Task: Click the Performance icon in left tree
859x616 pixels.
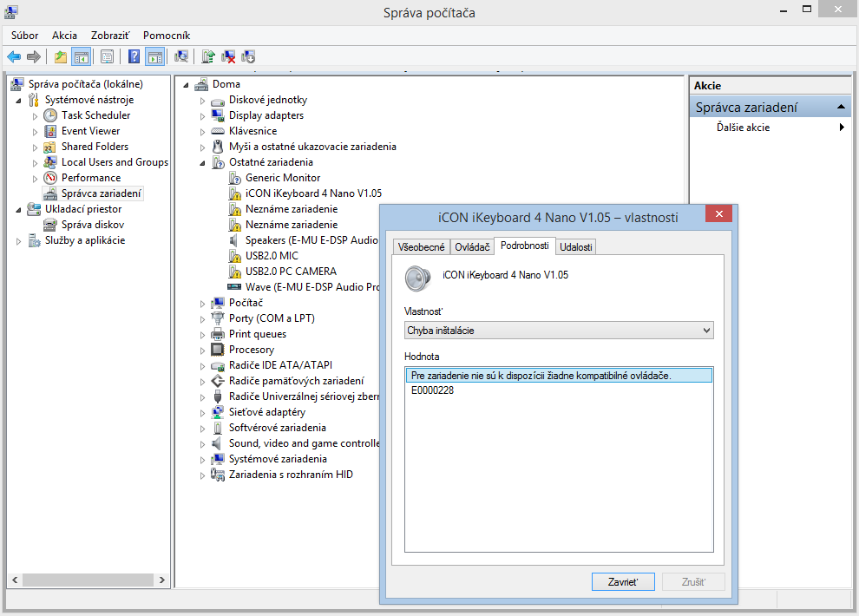Action: click(x=50, y=178)
